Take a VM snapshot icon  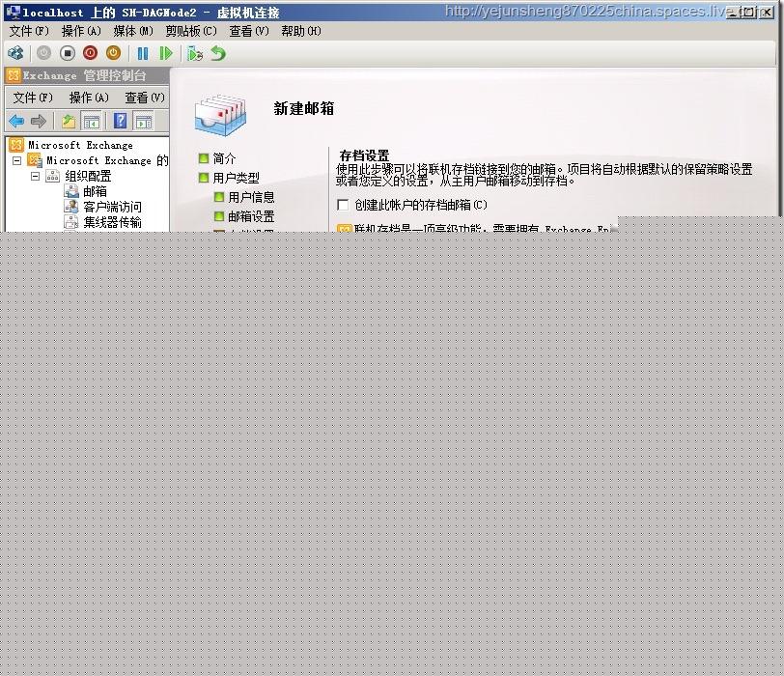(194, 53)
